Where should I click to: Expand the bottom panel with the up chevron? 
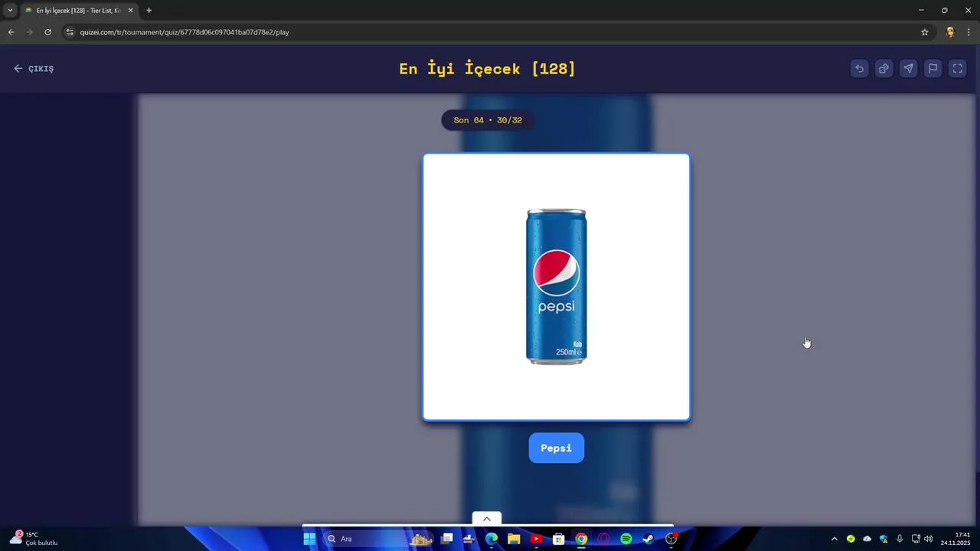(486, 519)
